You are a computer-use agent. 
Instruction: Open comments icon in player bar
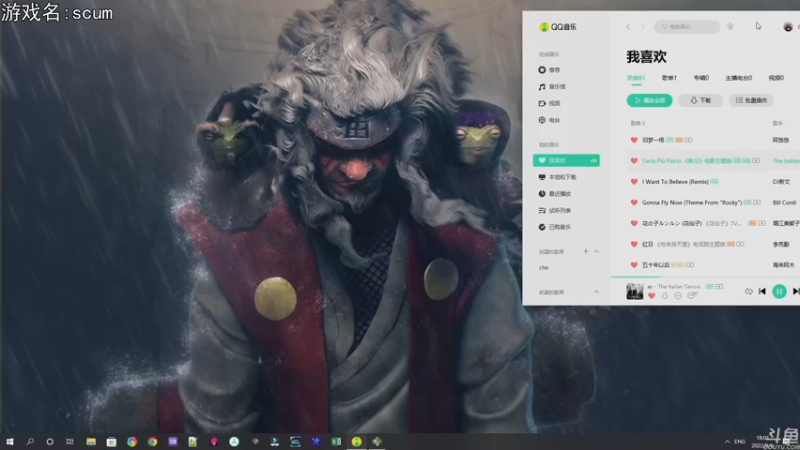[x=692, y=295]
